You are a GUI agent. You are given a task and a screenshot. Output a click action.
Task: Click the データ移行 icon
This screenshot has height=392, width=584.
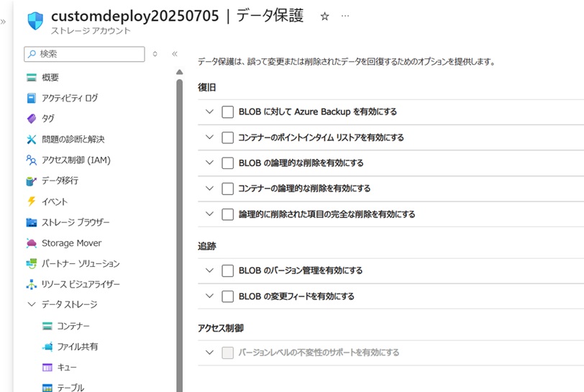click(32, 181)
